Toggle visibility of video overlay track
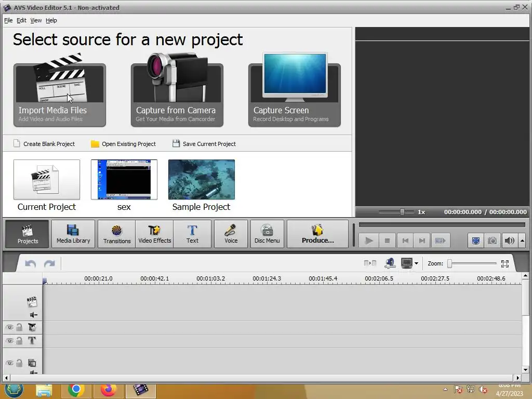This screenshot has width=532, height=399. [x=9, y=363]
